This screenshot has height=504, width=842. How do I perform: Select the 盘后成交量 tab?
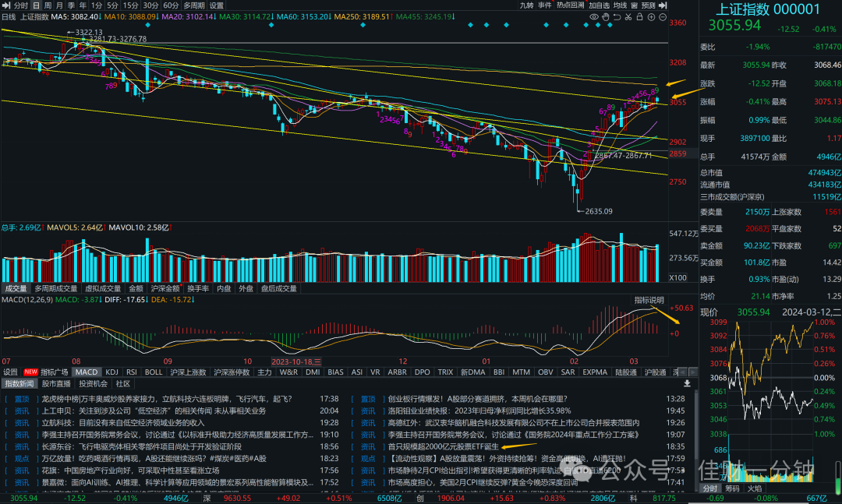coord(278,288)
